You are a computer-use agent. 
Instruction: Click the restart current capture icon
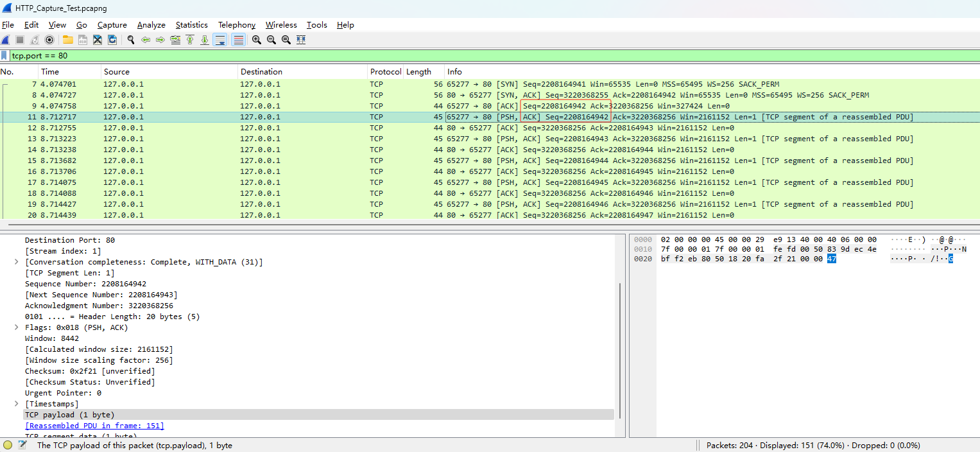tap(35, 40)
